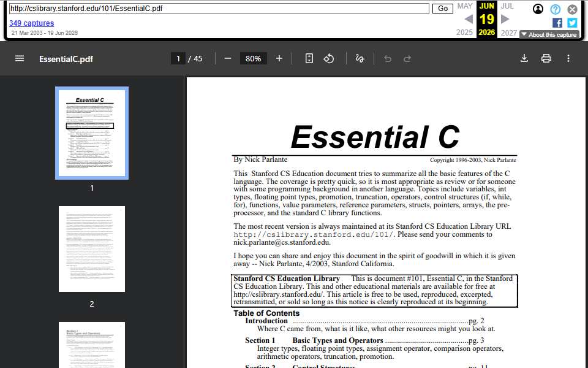Select the page 2 thumbnail
The image size is (588, 368).
(x=92, y=249)
